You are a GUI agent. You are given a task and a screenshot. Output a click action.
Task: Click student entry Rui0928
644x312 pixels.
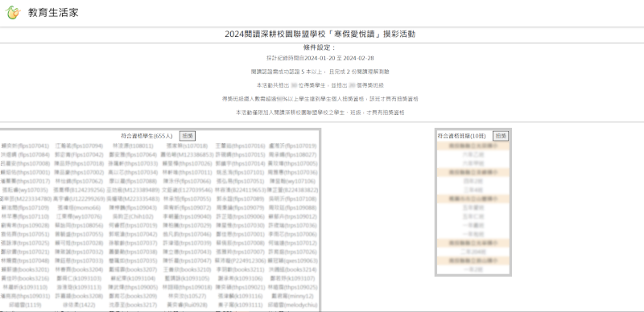(x=187, y=305)
